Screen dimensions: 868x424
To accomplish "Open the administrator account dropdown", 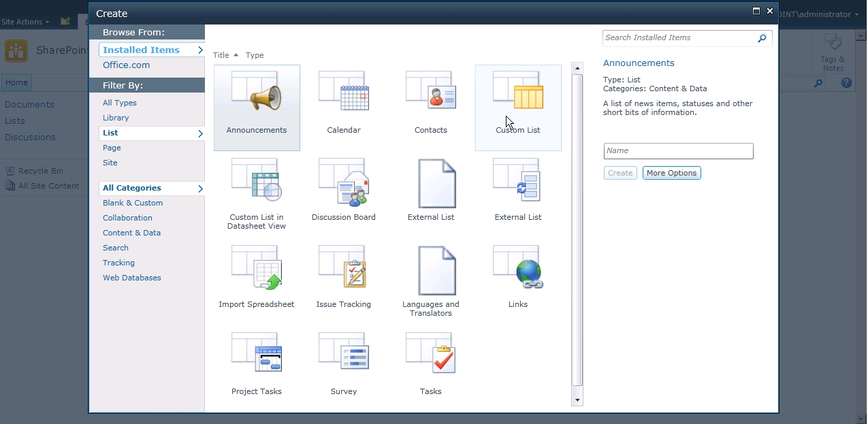I will pyautogui.click(x=819, y=14).
